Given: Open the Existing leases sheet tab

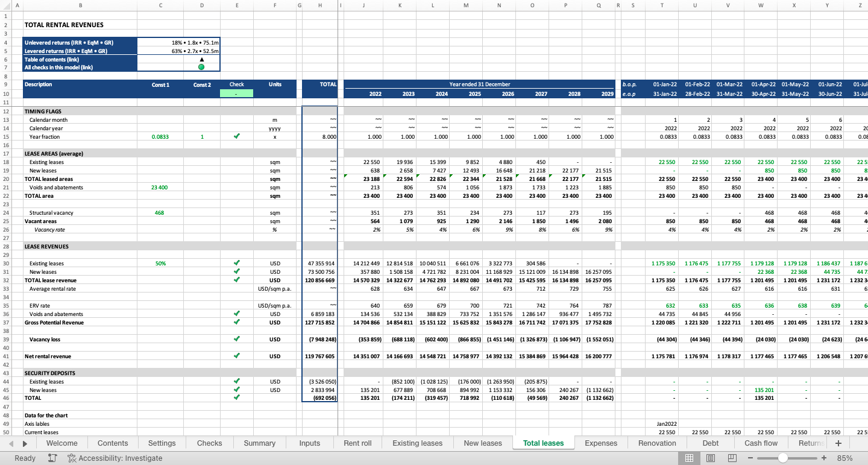Looking at the screenshot, I should 417,443.
